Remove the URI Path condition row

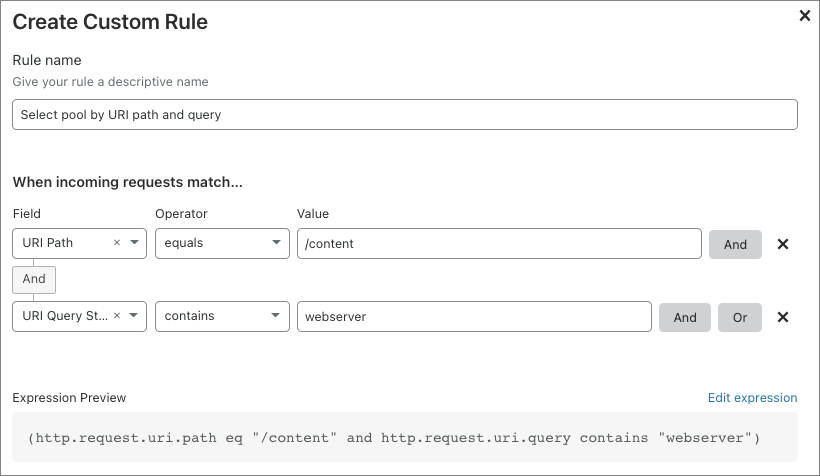(783, 244)
